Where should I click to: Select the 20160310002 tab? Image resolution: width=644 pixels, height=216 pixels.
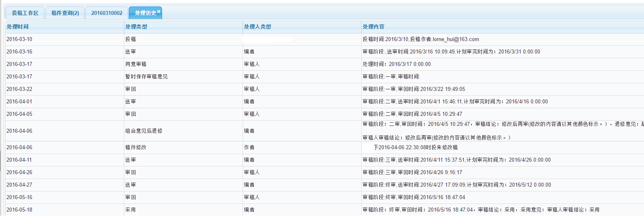[107, 13]
